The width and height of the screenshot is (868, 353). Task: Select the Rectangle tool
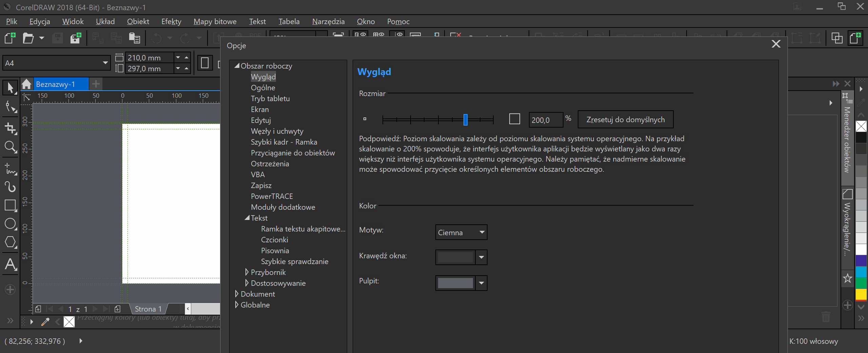point(10,205)
